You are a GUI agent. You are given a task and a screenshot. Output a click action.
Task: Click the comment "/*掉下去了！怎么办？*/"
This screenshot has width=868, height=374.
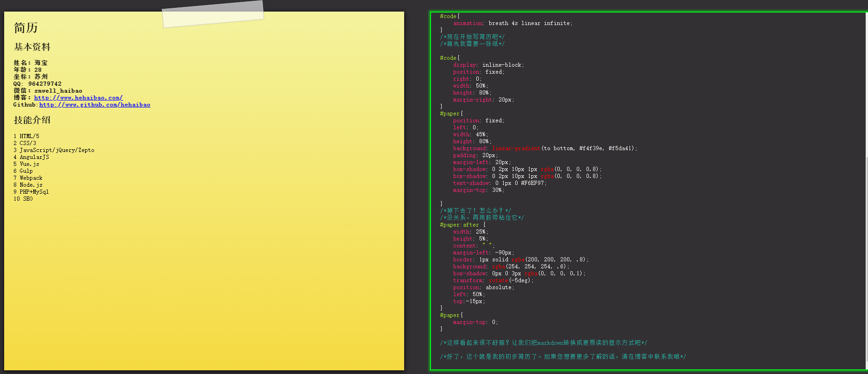tap(476, 211)
